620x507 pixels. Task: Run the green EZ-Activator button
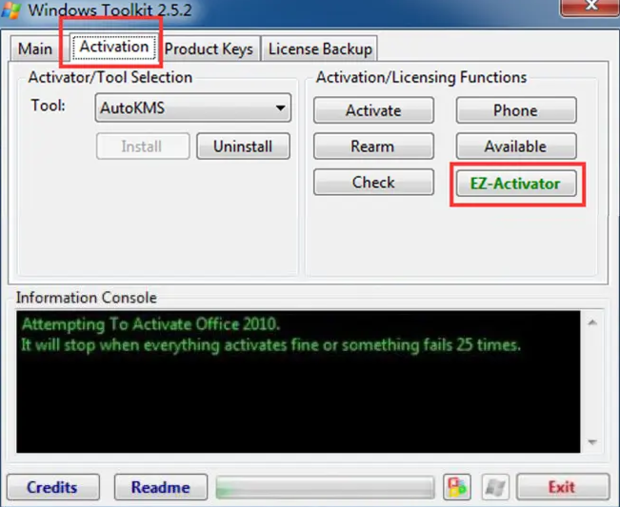coord(516,184)
